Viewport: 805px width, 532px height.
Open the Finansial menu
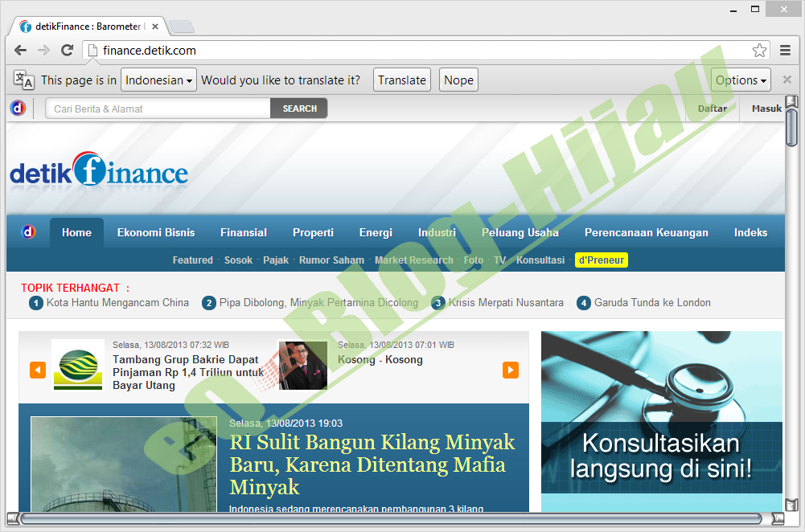pos(244,232)
